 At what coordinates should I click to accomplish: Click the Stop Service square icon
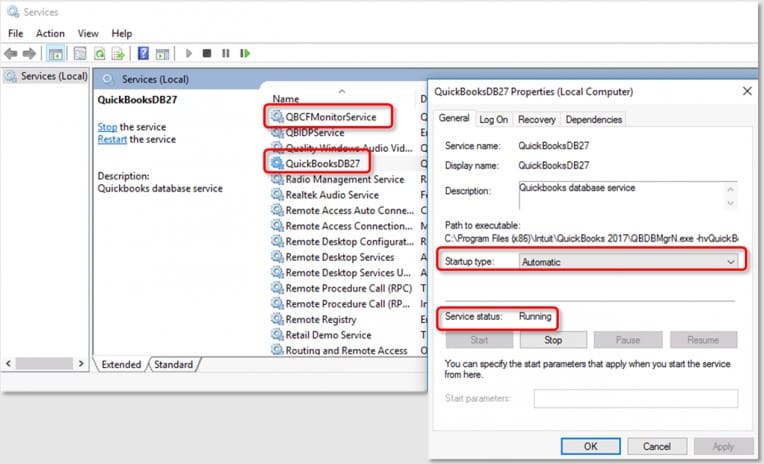coord(207,53)
